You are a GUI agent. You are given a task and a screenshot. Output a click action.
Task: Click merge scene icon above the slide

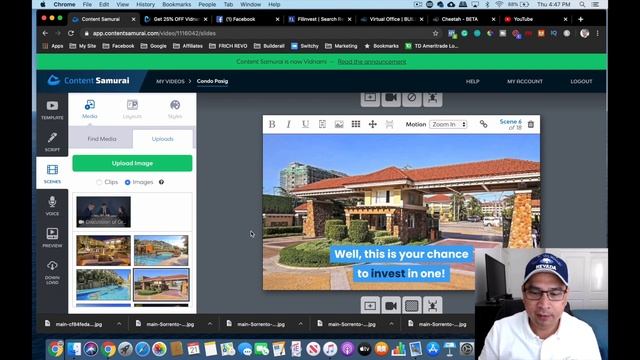click(x=432, y=98)
